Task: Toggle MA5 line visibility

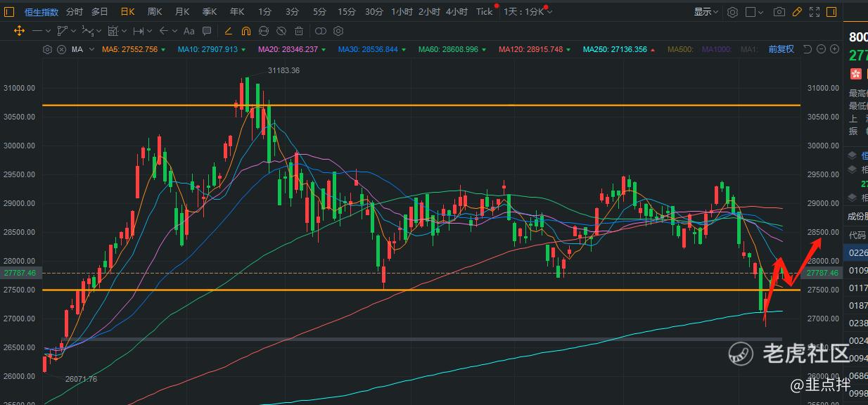Action: [134, 49]
